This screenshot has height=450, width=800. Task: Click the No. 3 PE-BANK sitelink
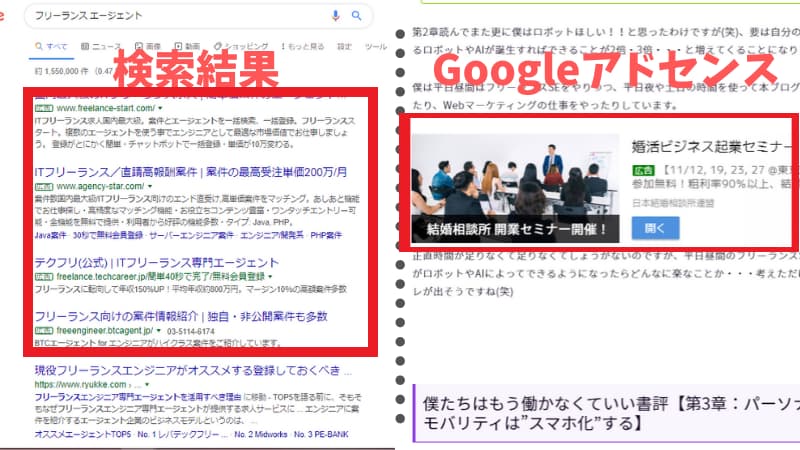321,434
